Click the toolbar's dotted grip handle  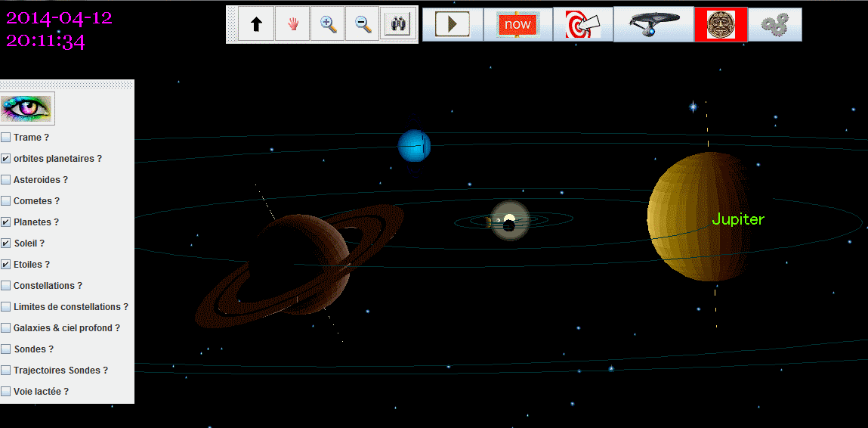point(232,24)
